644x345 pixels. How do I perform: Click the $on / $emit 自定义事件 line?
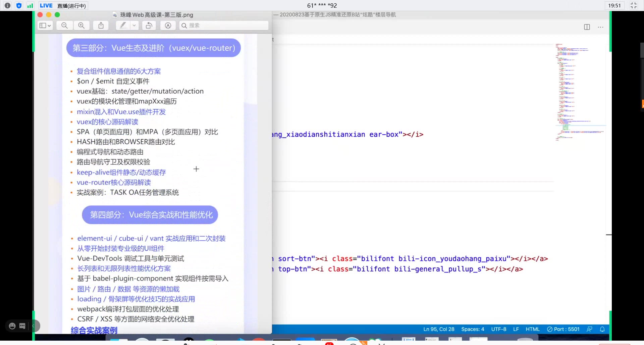point(113,81)
